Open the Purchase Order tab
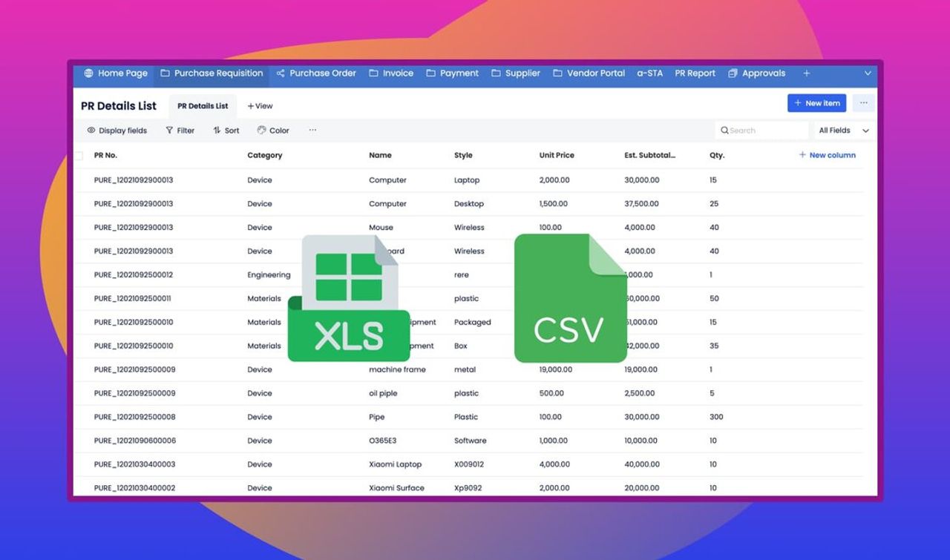 [x=316, y=73]
